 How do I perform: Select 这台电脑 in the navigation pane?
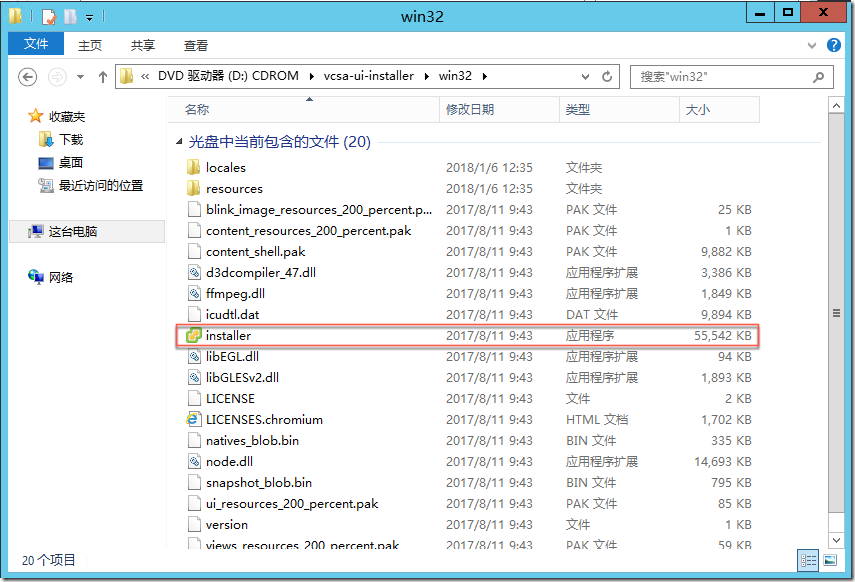(x=87, y=231)
